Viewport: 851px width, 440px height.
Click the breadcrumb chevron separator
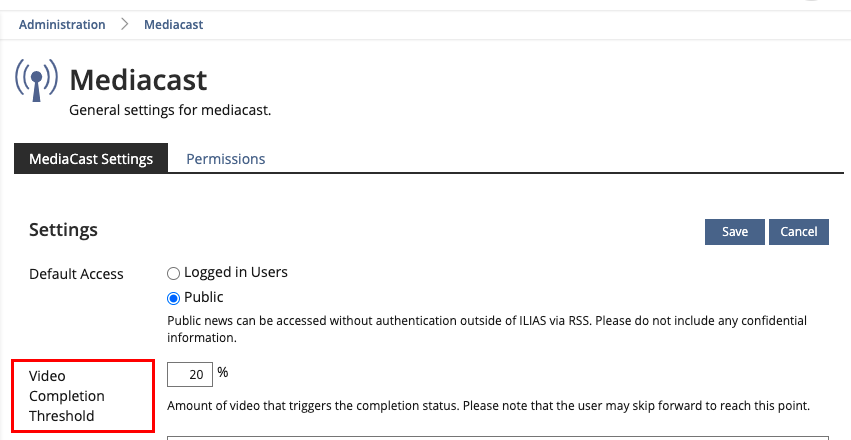[x=125, y=25]
